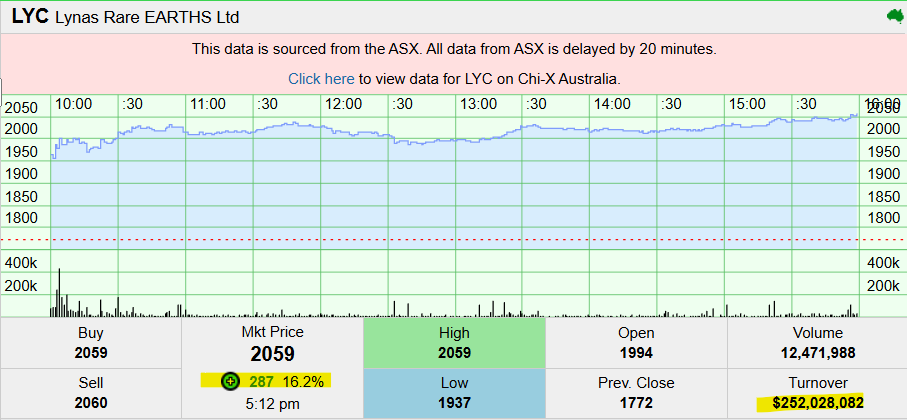Click the ASX 20 minutes delay notice

coord(454,49)
